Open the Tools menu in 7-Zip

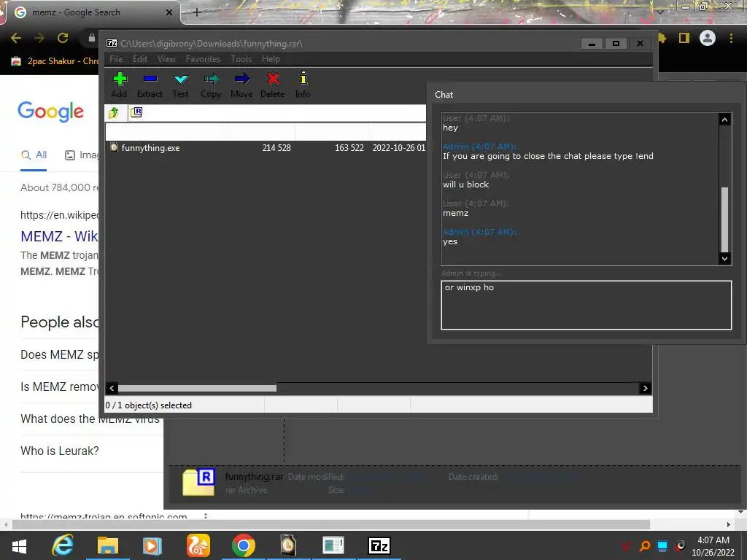click(241, 59)
